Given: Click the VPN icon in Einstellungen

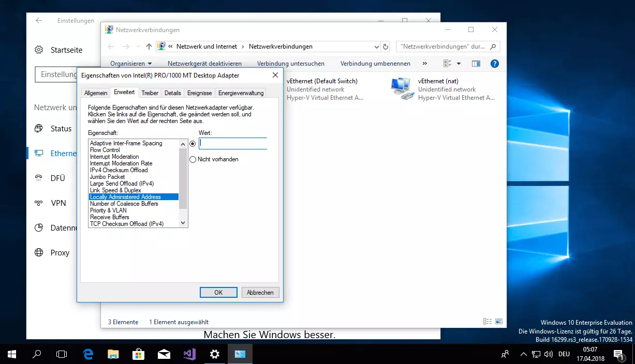Looking at the screenshot, I should coord(39,203).
